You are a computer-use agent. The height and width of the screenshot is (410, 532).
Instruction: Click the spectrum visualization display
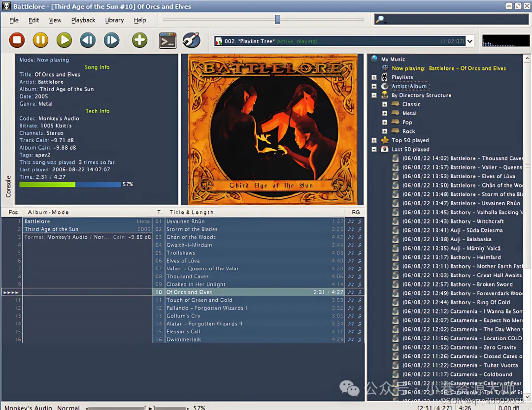click(505, 41)
